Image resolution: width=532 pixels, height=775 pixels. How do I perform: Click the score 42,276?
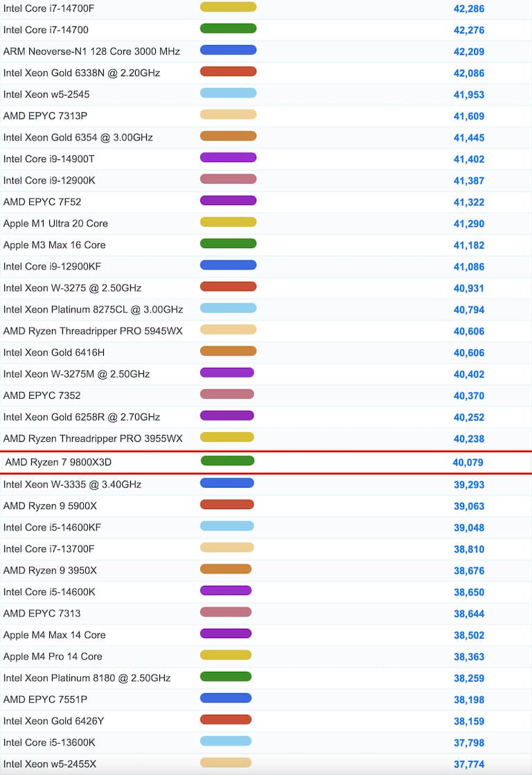[469, 30]
